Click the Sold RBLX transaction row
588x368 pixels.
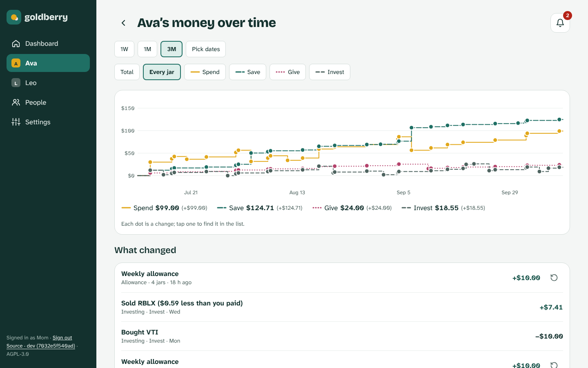click(342, 307)
